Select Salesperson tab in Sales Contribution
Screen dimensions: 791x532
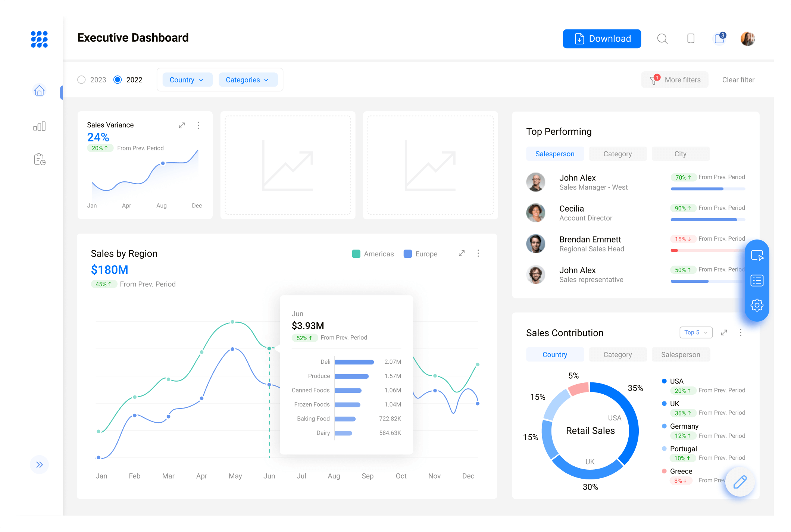coord(681,354)
